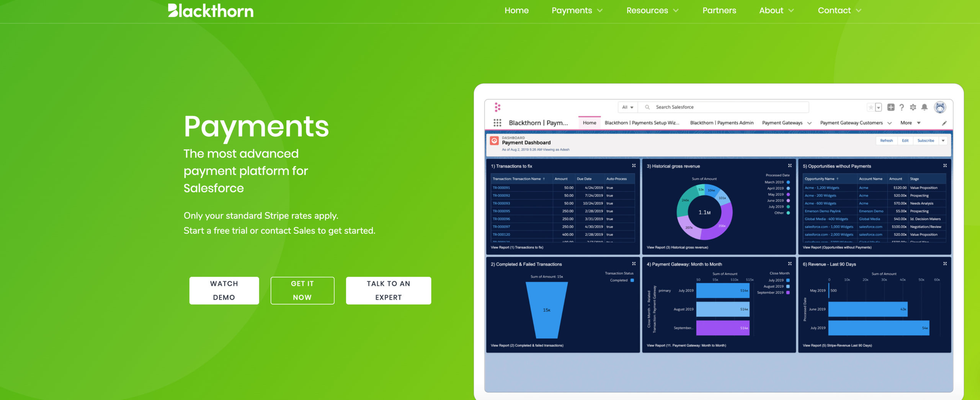Click the global actions plus icon
Image resolution: width=980 pixels, height=400 pixels.
[x=891, y=108]
